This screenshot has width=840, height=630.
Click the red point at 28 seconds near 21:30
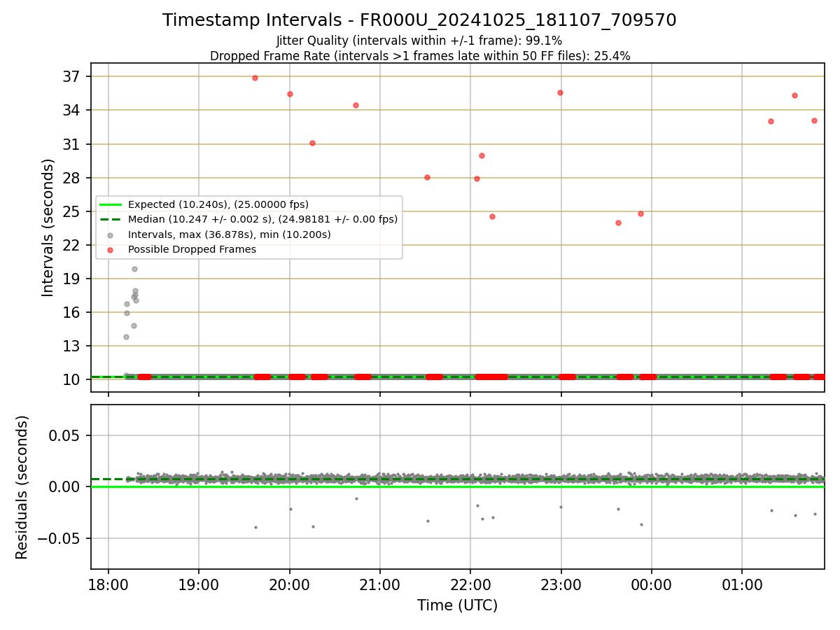[x=427, y=177]
